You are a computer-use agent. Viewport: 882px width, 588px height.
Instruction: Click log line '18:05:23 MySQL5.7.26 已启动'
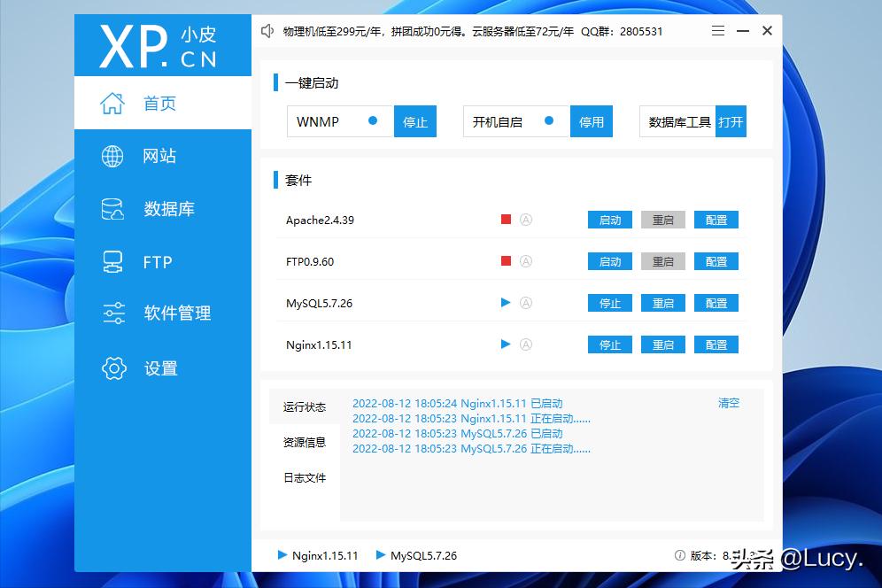coord(457,434)
